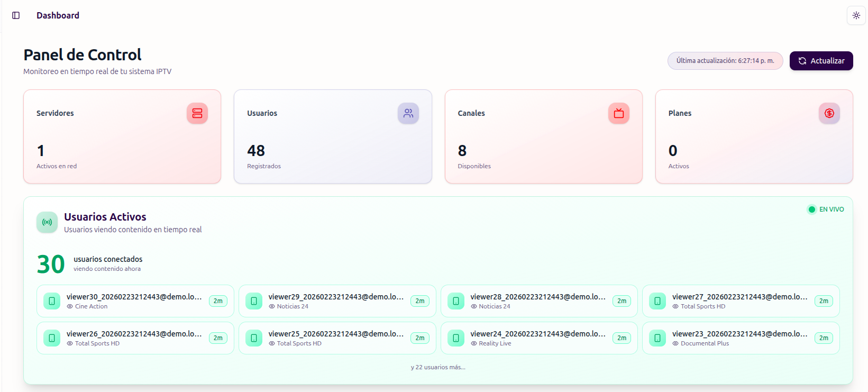The image size is (868, 392).
Task: Select viewer23_20260223212443 username
Action: coord(740,334)
